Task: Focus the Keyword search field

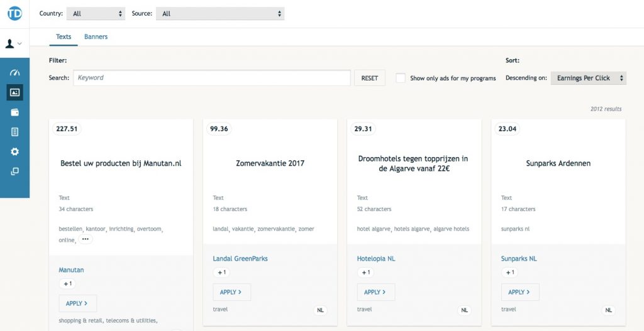Action: tap(211, 78)
